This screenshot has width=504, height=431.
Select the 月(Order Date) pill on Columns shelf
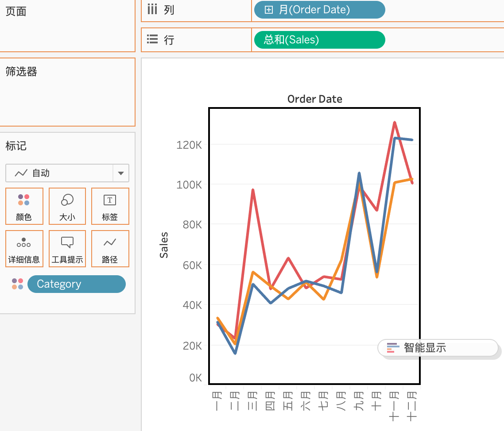tap(319, 10)
